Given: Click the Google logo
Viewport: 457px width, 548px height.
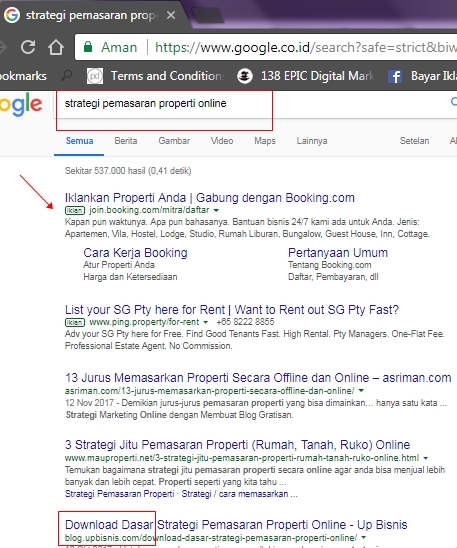Looking at the screenshot, I should pyautogui.click(x=21, y=105).
